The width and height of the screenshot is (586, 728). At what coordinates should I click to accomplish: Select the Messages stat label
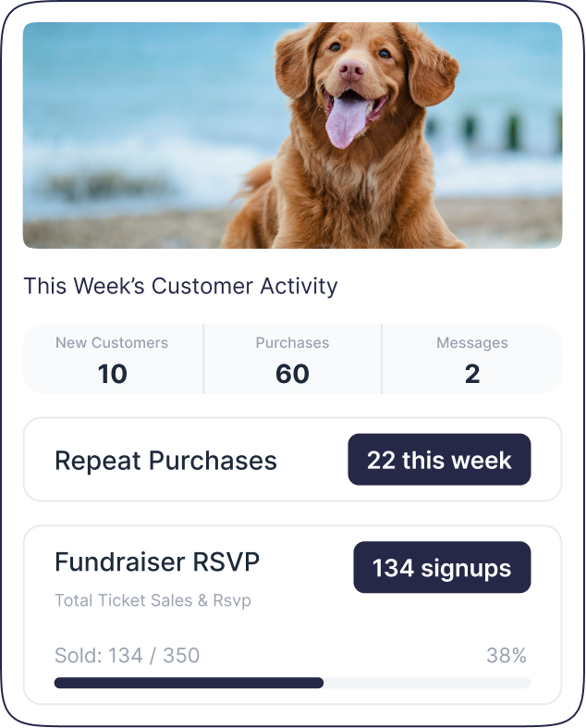pos(472,342)
